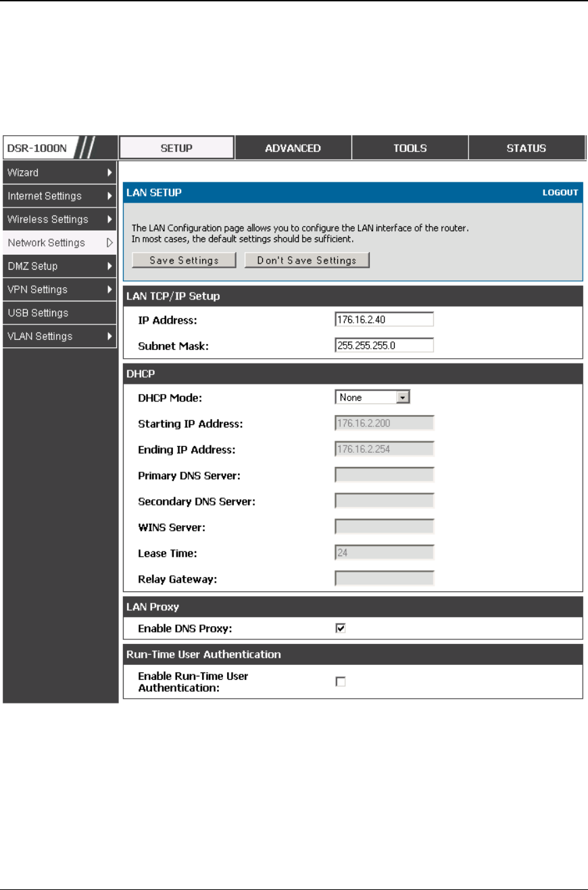Open the TOOLS tab

410,148
